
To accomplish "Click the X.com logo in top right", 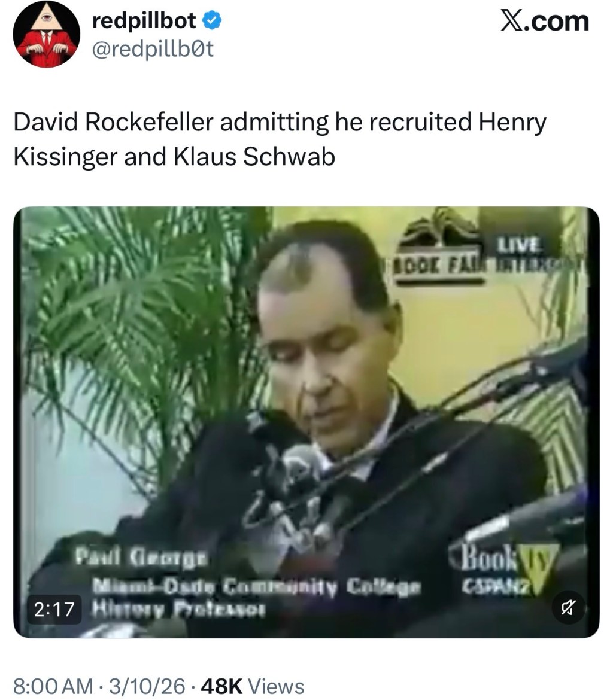I will 544,19.
